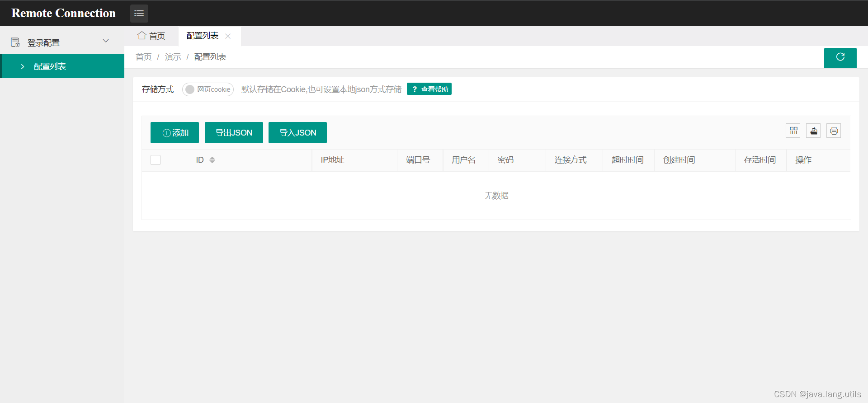This screenshot has height=403, width=868.
Task: Collapse the 登录配置 menu chevron
Action: [106, 41]
